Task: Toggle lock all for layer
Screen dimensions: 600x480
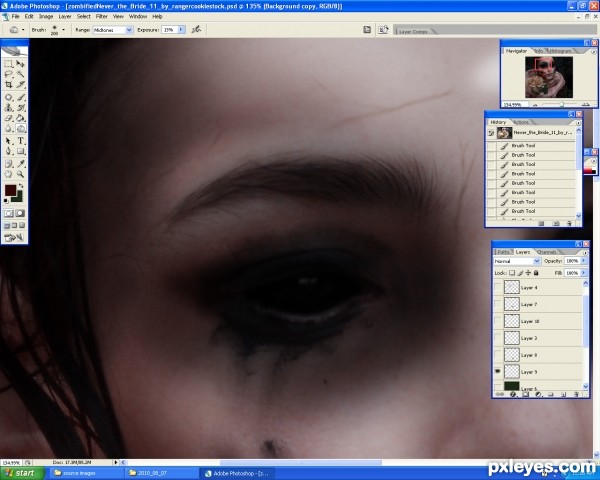Action: pos(536,273)
